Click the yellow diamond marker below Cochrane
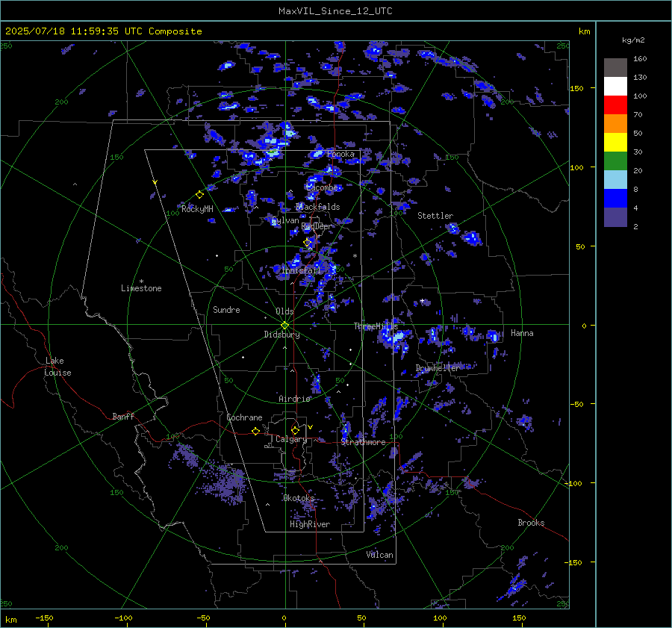The image size is (672, 628). 255,431
